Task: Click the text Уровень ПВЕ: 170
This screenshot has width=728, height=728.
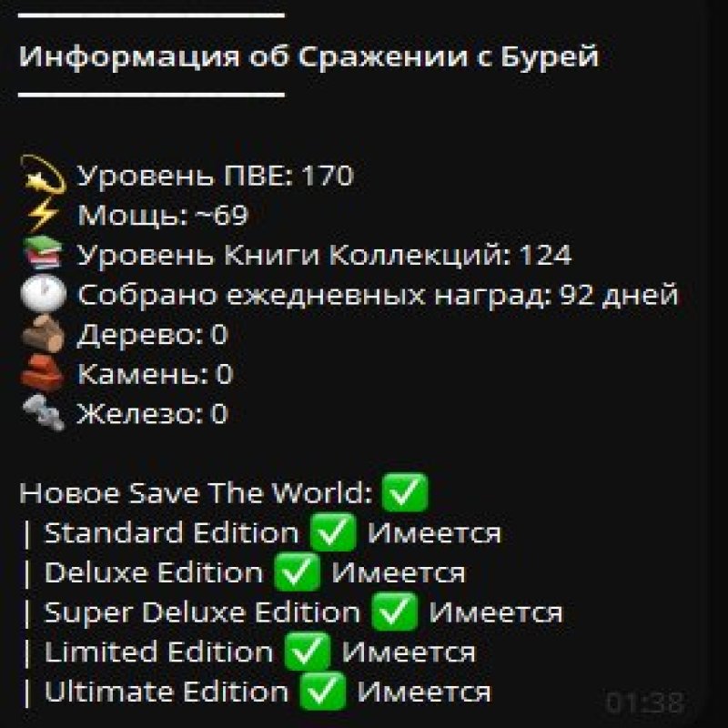Action: tap(215, 176)
